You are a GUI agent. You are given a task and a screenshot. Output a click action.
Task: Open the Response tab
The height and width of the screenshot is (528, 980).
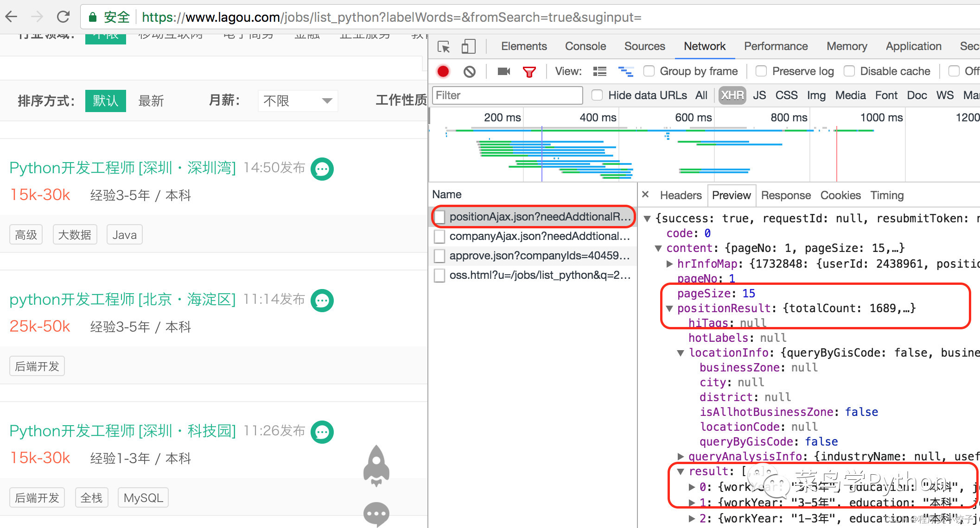[786, 195]
